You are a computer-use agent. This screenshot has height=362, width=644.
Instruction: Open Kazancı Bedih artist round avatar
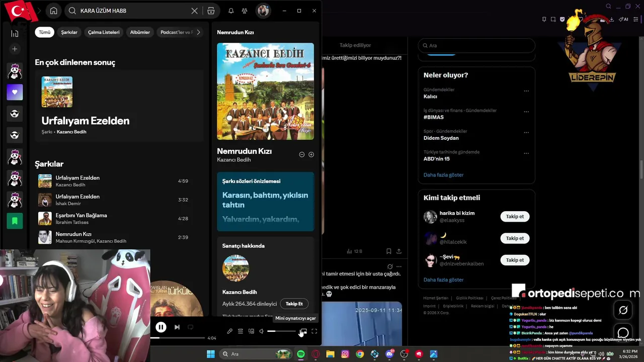tap(235, 268)
